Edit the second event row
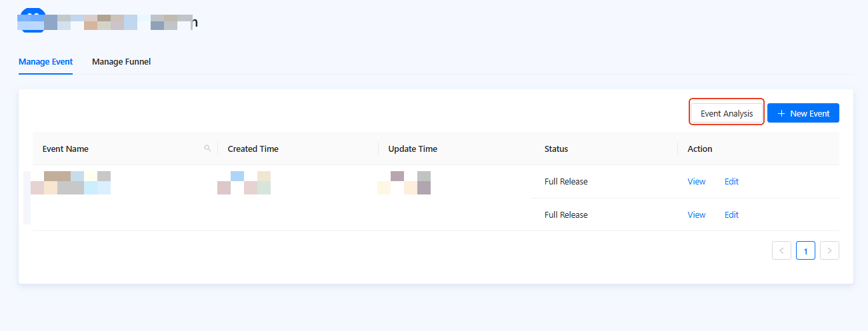The width and height of the screenshot is (868, 331). [731, 215]
